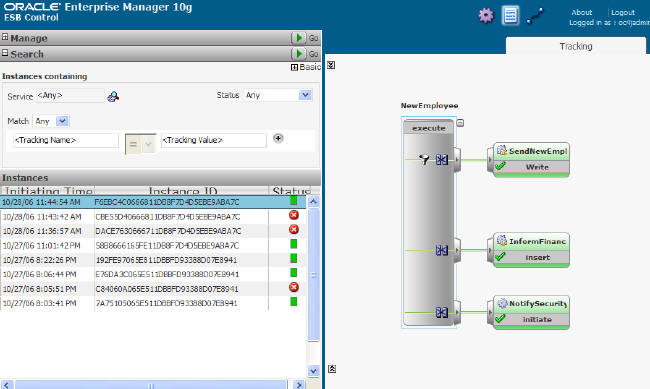Collapse the NewEmployee execute node

(460, 123)
